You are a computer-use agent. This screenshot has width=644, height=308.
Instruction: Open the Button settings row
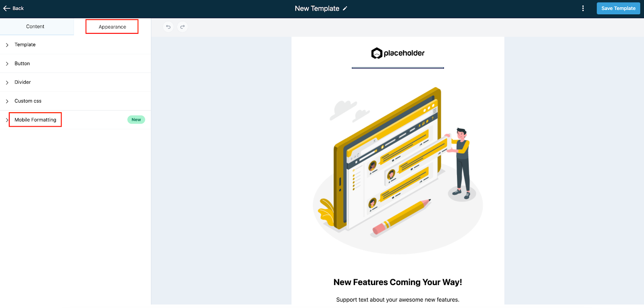pos(75,64)
